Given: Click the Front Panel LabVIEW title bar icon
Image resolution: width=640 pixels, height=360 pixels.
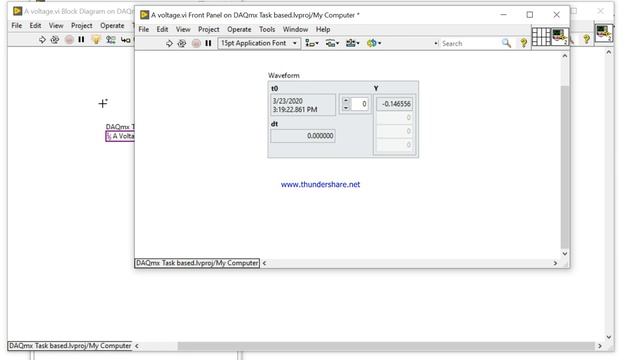Looking at the screenshot, I should click(x=144, y=15).
